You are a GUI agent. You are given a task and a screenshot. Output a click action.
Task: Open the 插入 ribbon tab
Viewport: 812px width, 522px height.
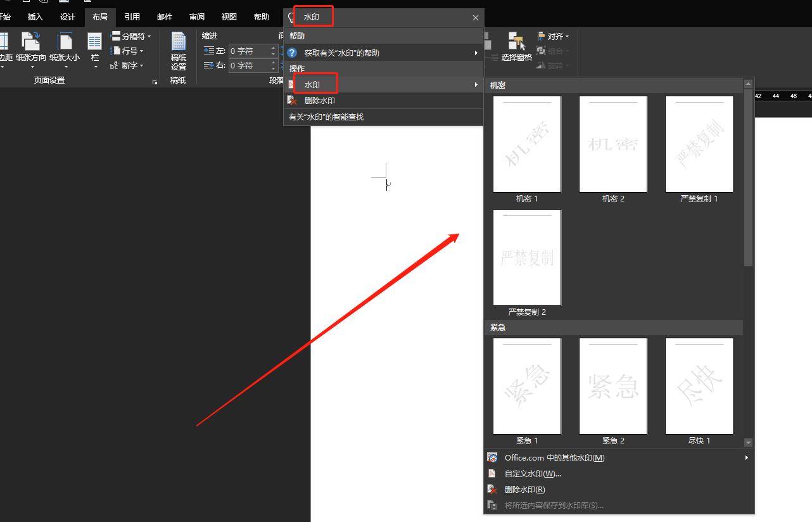click(35, 17)
